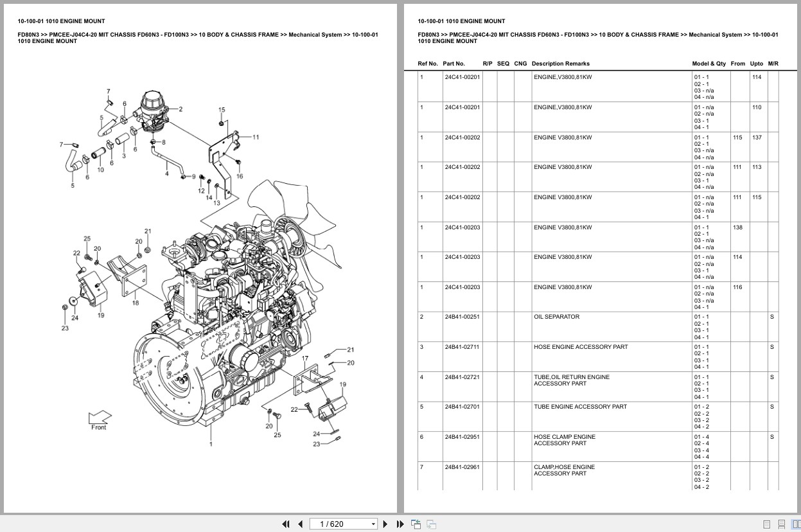Image resolution: width=801 pixels, height=532 pixels.
Task: Click callout number 17 in the diagram
Action: (x=305, y=359)
